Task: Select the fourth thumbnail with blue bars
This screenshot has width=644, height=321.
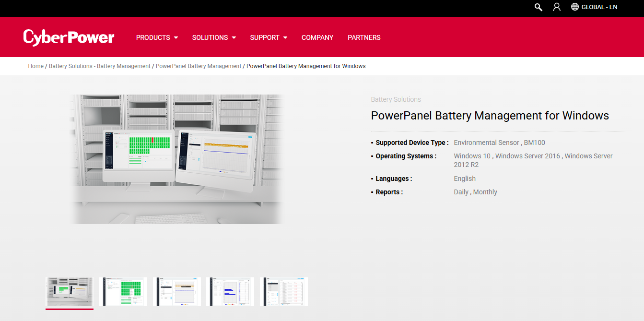Action: 230,292
